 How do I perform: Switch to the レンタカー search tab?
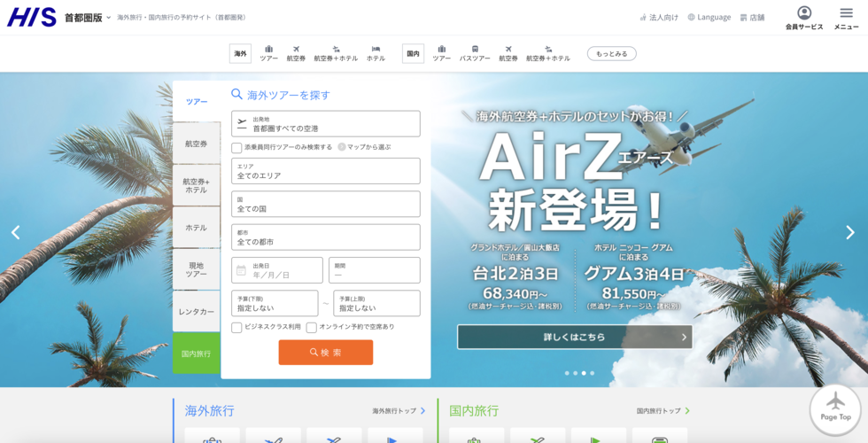197,312
